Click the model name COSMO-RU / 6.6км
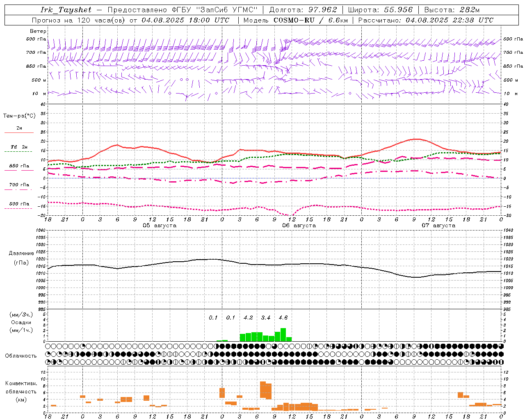This screenshot has height=420, width=525. tap(311, 20)
